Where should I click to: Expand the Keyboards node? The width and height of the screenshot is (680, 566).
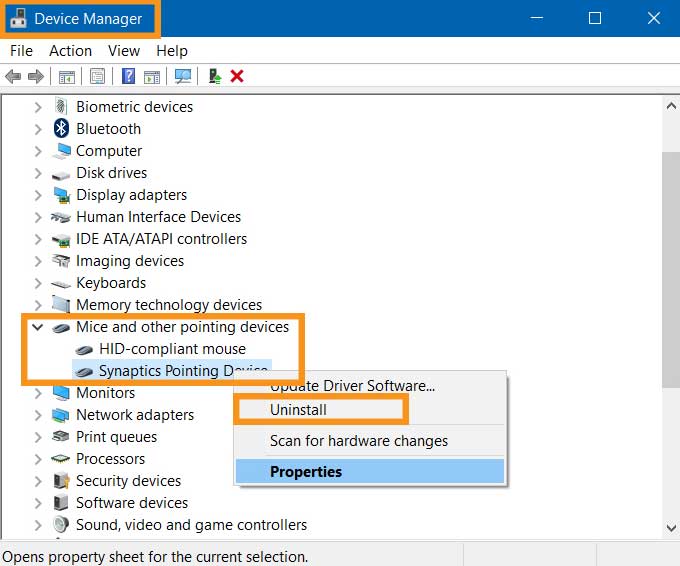click(38, 283)
